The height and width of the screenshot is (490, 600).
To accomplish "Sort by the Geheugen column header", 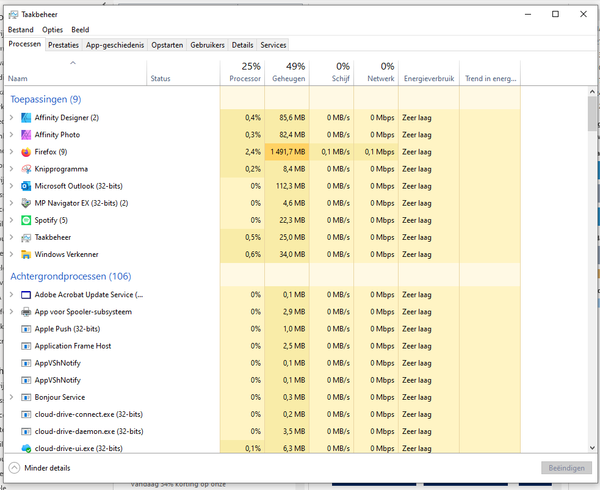I will (x=287, y=72).
